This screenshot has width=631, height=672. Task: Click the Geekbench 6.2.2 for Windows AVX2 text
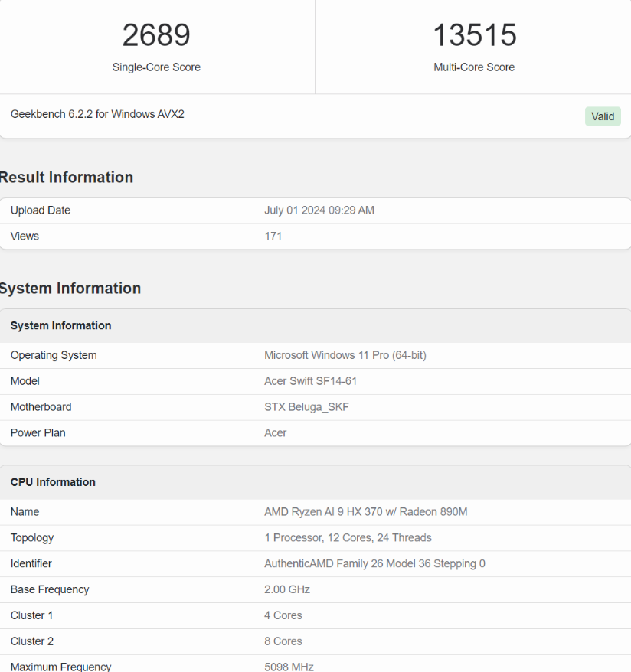coord(97,114)
